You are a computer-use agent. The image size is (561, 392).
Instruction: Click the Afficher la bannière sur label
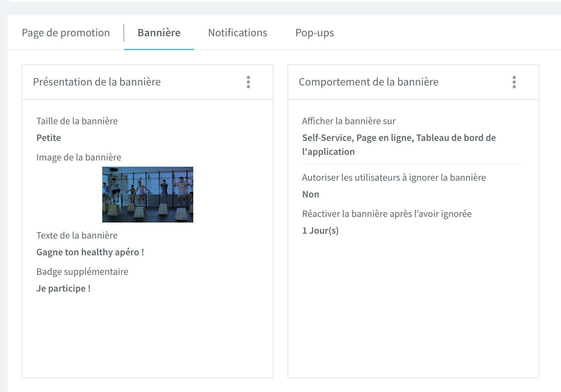(x=349, y=121)
